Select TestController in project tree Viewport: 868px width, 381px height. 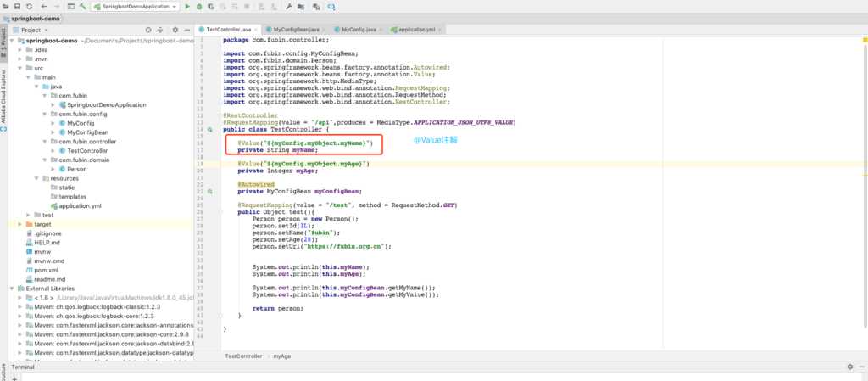(87, 151)
